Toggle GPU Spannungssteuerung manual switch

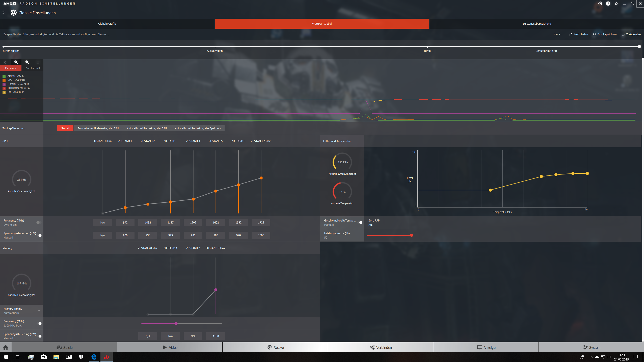pyautogui.click(x=39, y=235)
